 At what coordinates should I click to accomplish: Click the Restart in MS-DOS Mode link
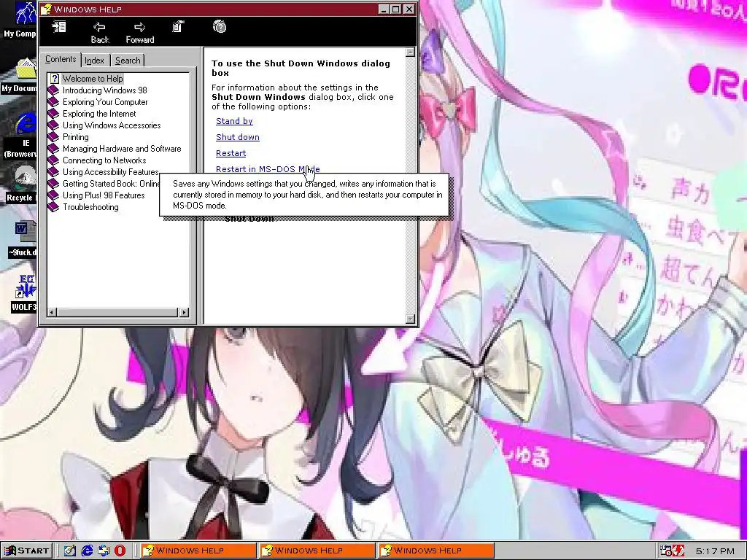pyautogui.click(x=268, y=169)
